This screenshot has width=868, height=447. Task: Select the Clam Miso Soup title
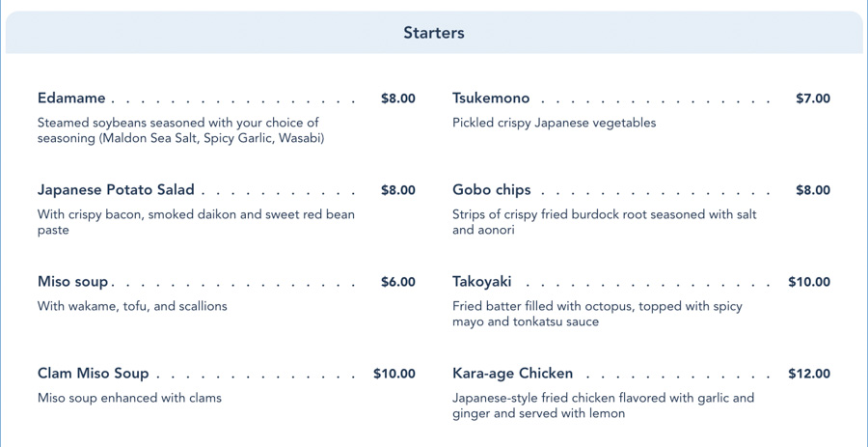(94, 374)
